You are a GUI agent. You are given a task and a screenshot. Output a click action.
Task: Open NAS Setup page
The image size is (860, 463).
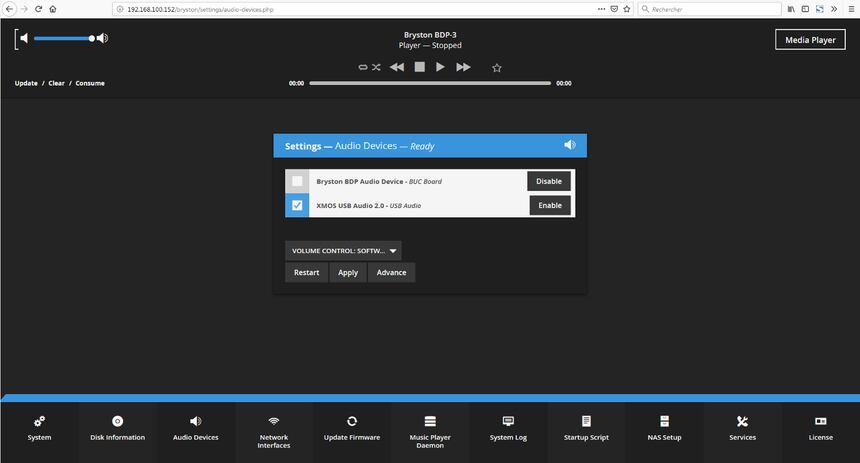click(x=664, y=428)
